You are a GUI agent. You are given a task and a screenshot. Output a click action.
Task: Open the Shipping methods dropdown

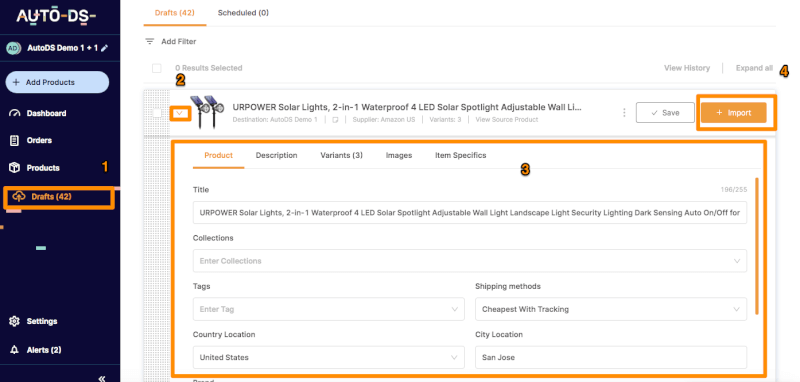click(x=611, y=309)
